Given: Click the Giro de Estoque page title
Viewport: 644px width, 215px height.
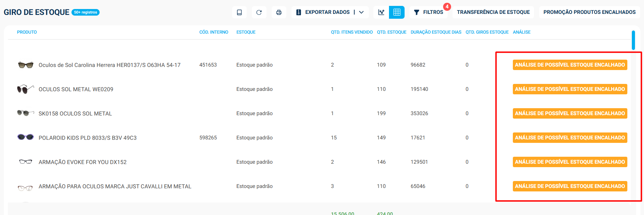Looking at the screenshot, I should pyautogui.click(x=36, y=12).
